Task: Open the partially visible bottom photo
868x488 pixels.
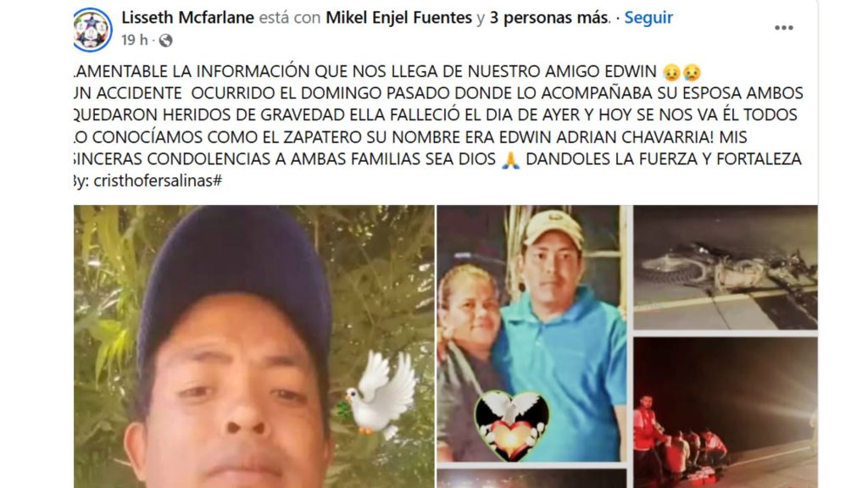Action: [531, 479]
